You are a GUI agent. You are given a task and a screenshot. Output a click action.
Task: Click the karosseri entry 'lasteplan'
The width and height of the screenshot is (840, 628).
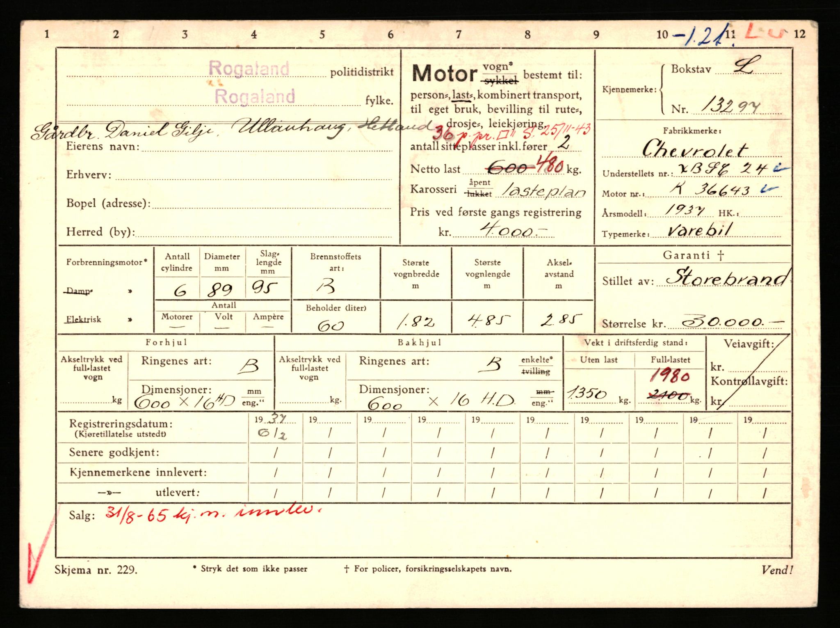544,191
